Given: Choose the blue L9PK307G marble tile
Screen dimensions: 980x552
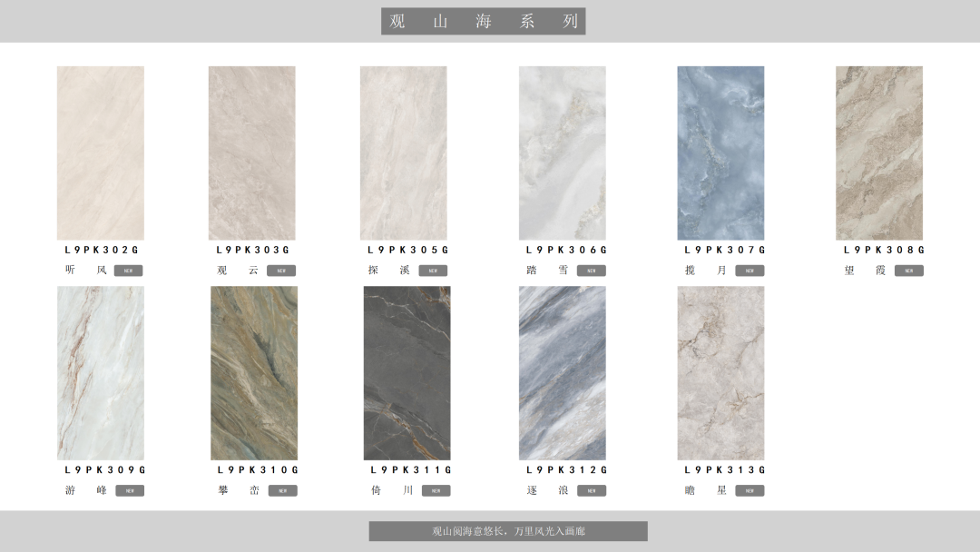Looking at the screenshot, I should (x=720, y=153).
